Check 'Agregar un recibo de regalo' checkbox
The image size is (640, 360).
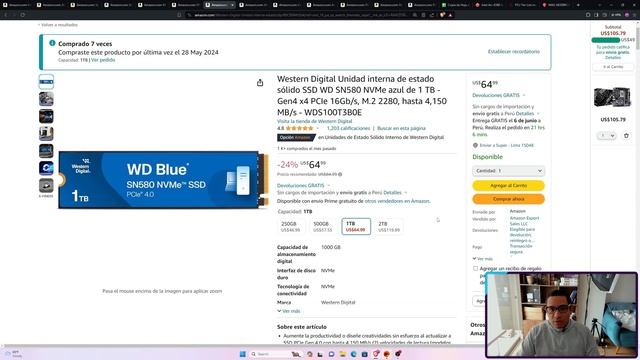click(x=475, y=269)
